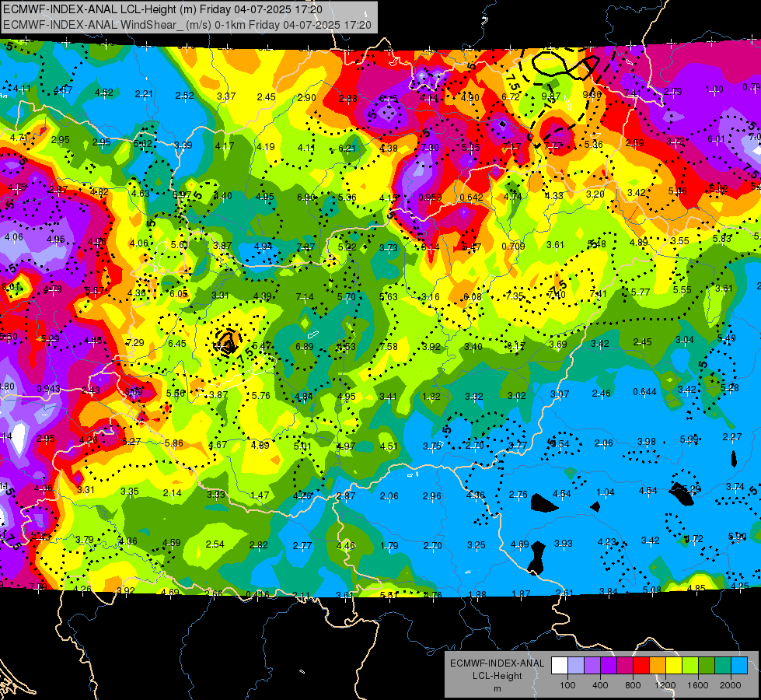761x700 pixels.
Task: Click the wind shear value 0.959
Action: pyautogui.click(x=430, y=198)
